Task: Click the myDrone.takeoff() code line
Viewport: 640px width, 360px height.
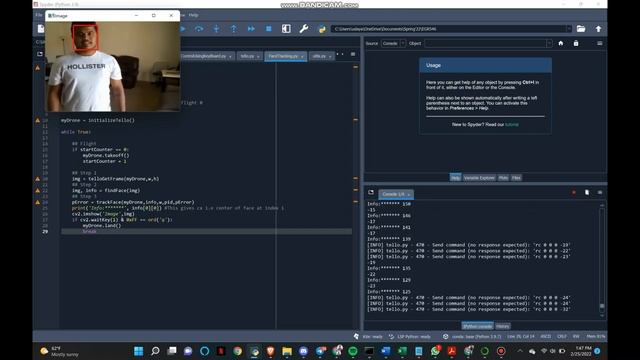Action: [106, 156]
